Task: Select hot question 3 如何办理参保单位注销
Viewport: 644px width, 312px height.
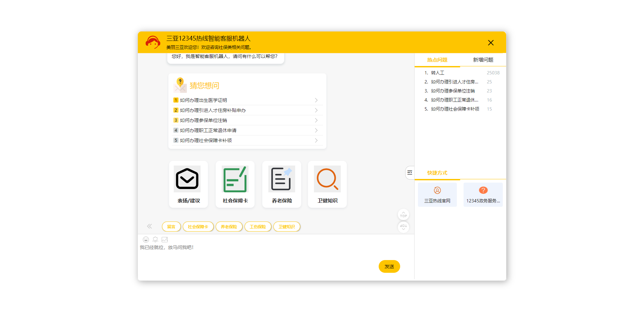Action: (453, 91)
